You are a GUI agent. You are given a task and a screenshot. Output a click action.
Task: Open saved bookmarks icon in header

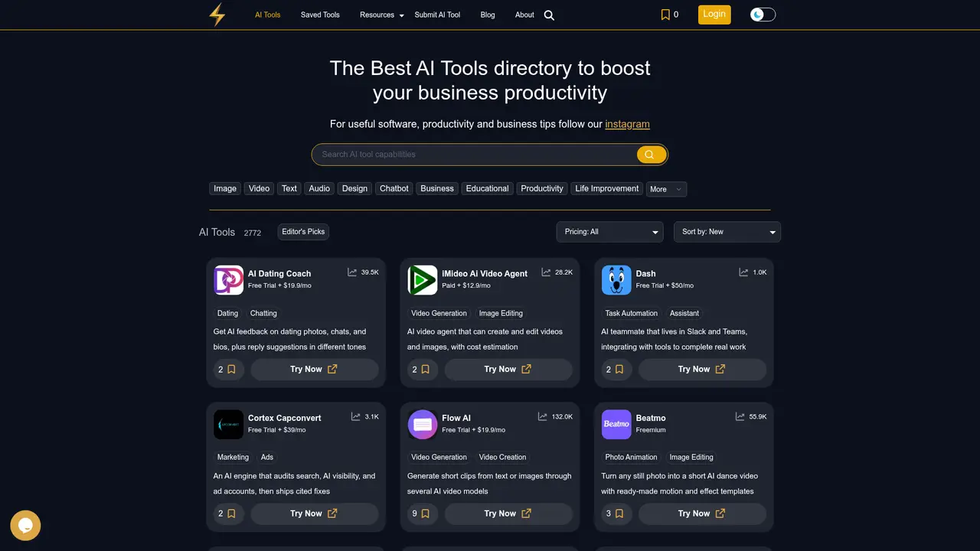[x=665, y=15]
